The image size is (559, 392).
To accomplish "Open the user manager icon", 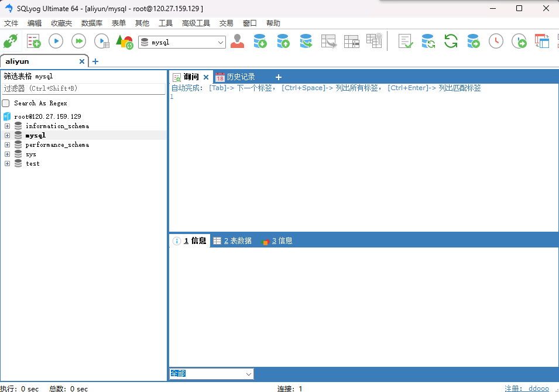I will 237,42.
